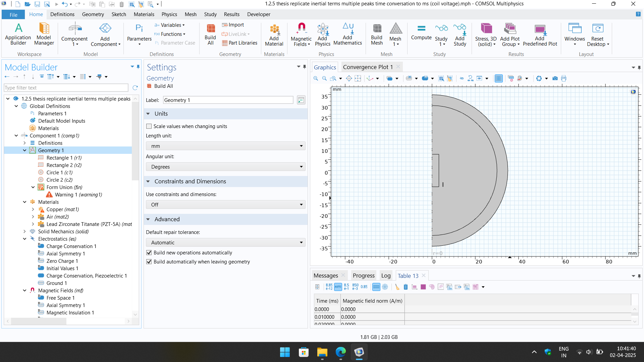Click the Compute study icon
The width and height of the screenshot is (644, 362).
tap(421, 32)
